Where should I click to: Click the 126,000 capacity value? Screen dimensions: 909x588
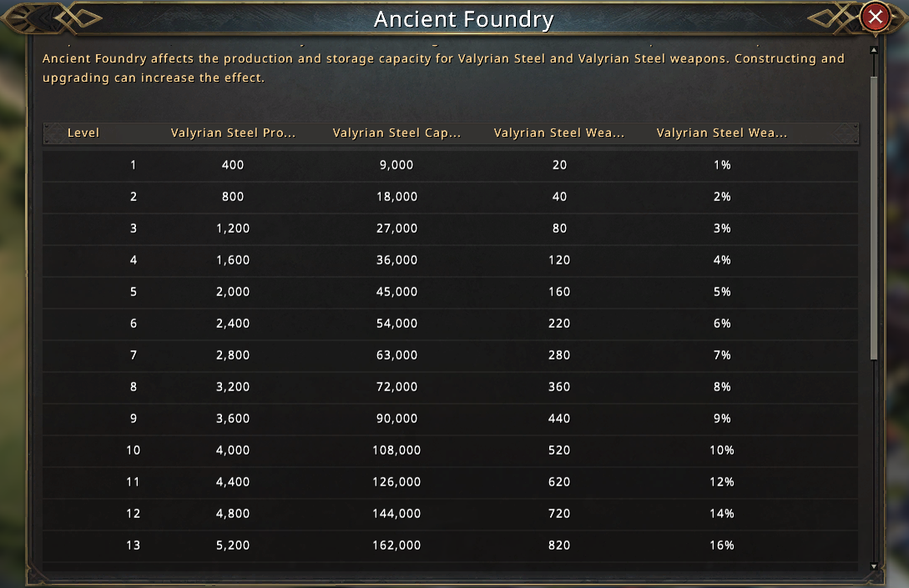click(396, 482)
